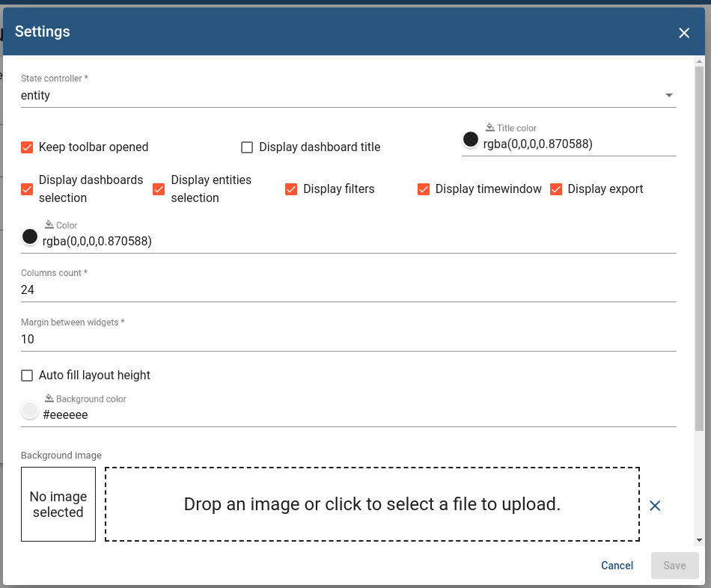Click the Cancel button
Screen dimensions: 711x588
[617, 566]
